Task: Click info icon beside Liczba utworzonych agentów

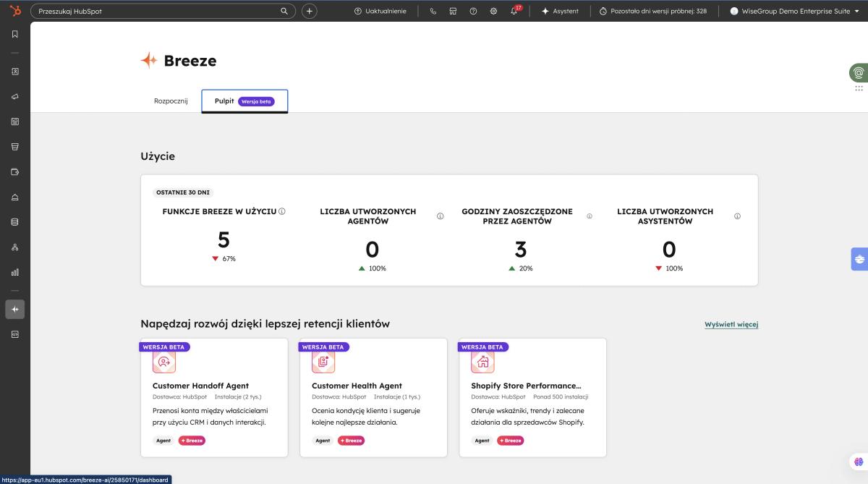Action: (x=441, y=216)
